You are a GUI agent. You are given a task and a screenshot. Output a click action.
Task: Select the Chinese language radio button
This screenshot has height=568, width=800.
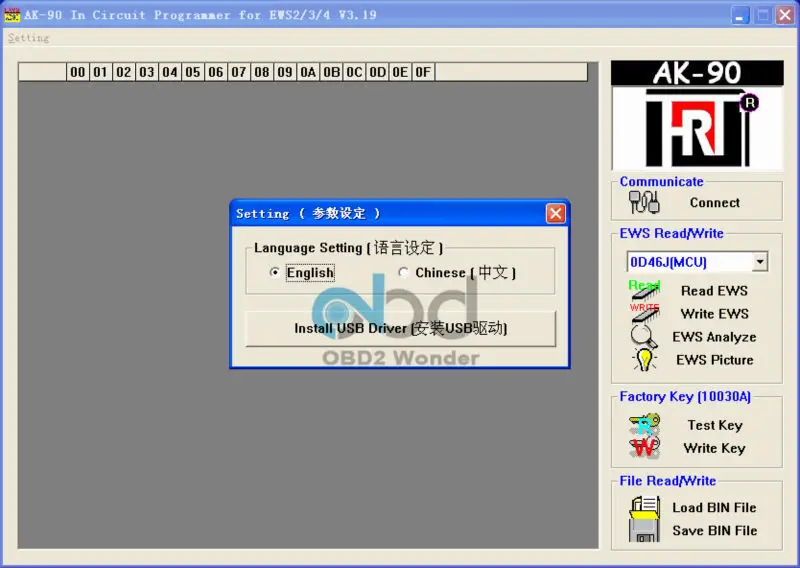click(403, 273)
